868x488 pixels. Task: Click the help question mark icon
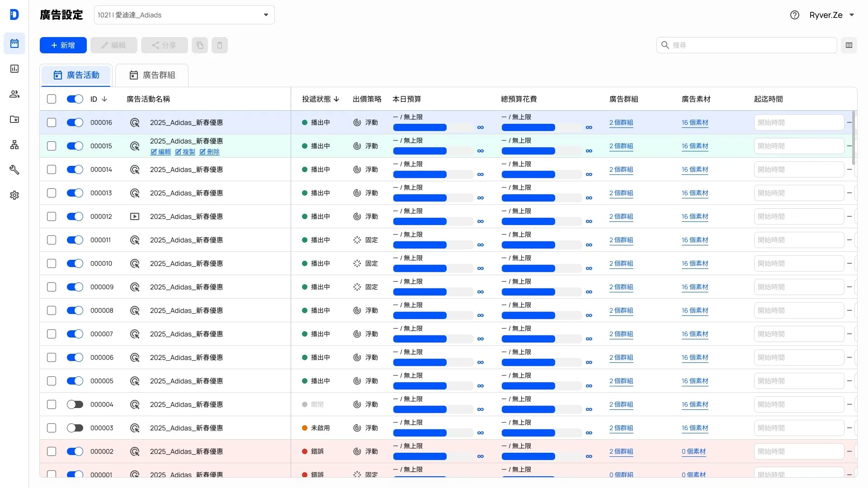[795, 15]
